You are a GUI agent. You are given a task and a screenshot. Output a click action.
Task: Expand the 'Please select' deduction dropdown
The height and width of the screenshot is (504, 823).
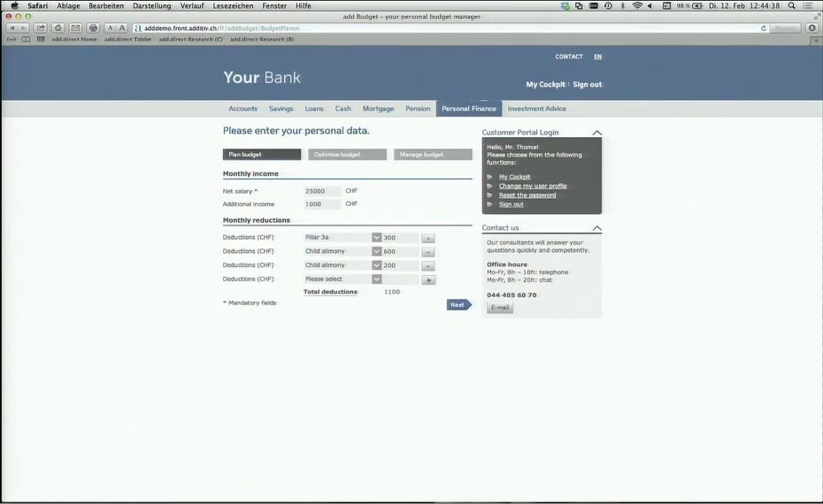[376, 279]
